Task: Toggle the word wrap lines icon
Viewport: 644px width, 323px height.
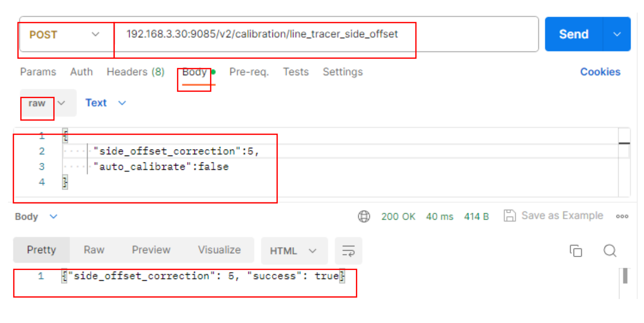Action: (348, 251)
